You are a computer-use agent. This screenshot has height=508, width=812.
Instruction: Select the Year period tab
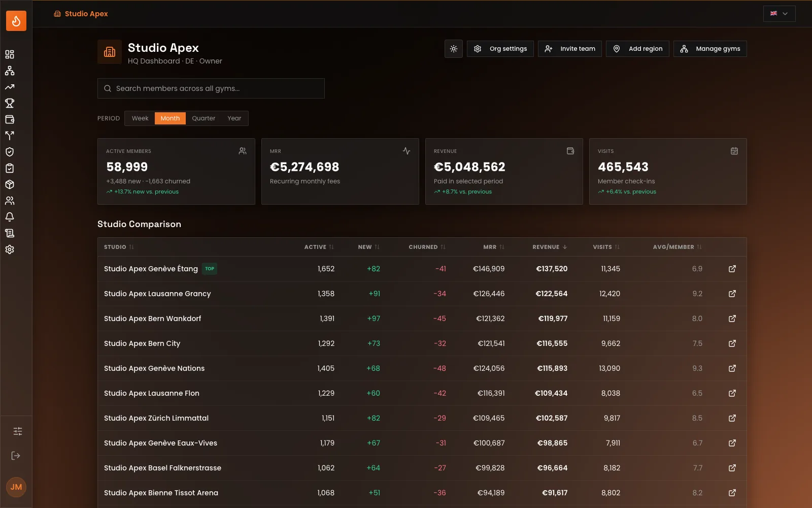[234, 118]
